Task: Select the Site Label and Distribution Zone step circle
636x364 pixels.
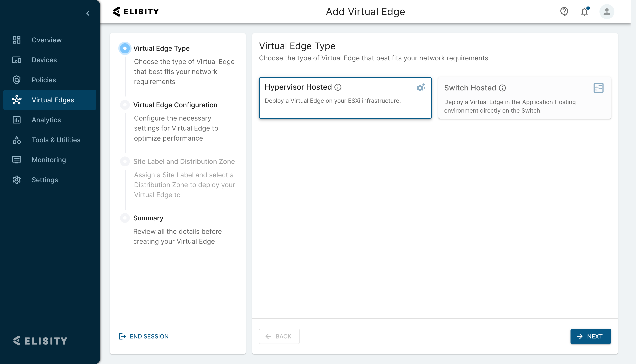Action: 125,162
